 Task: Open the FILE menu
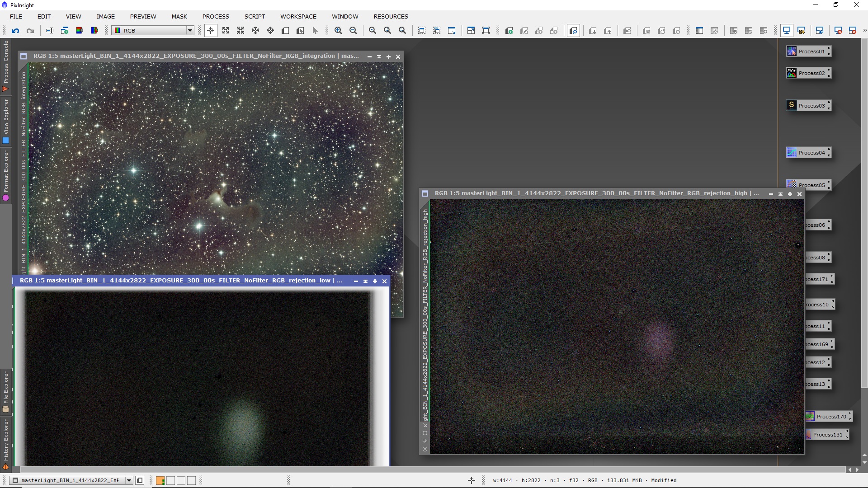click(16, 16)
